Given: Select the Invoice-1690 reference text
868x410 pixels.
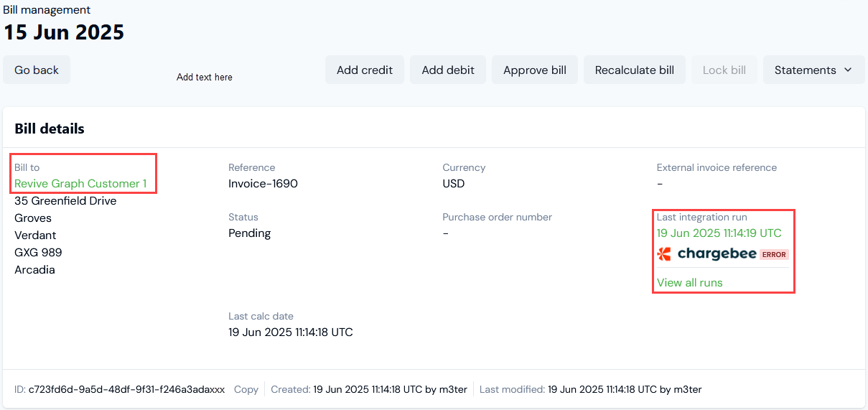Looking at the screenshot, I should pyautogui.click(x=263, y=184).
